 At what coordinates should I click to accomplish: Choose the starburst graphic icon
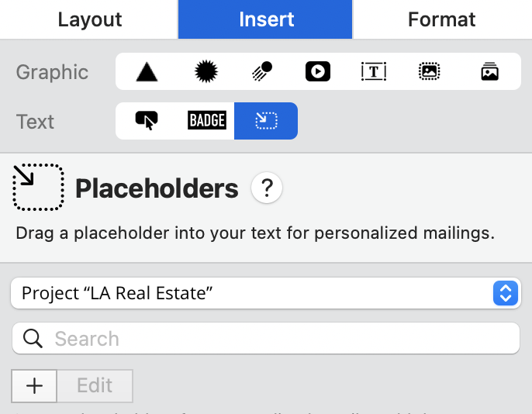coord(204,72)
